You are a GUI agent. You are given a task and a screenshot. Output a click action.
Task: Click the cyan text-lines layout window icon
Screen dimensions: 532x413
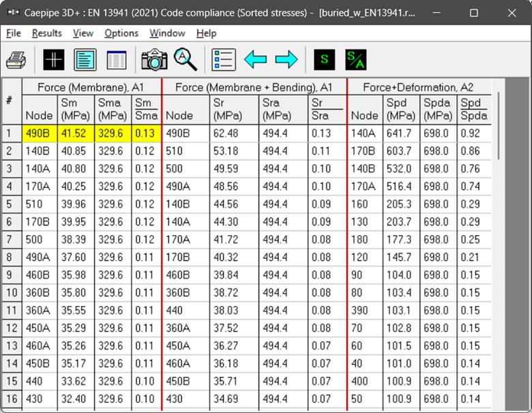[85, 60]
